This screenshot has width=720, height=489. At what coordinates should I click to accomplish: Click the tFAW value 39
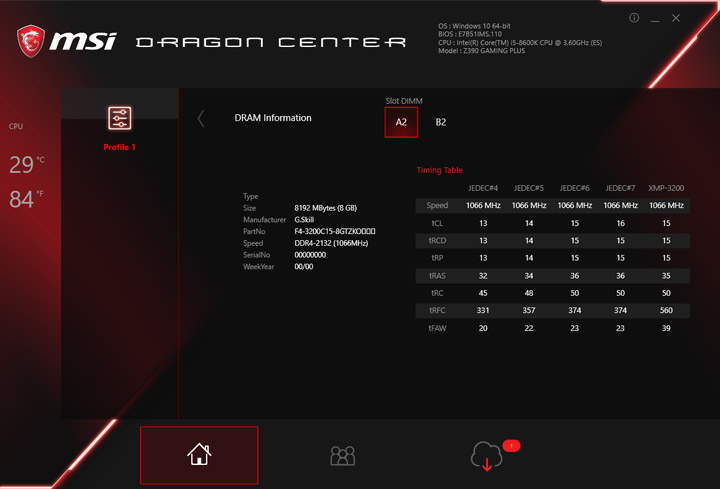666,328
